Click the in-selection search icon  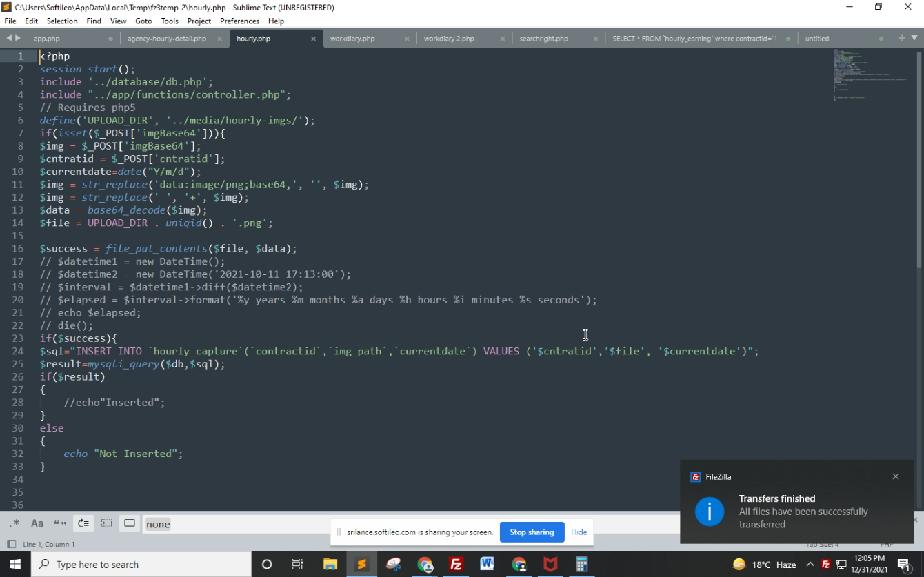pos(106,523)
